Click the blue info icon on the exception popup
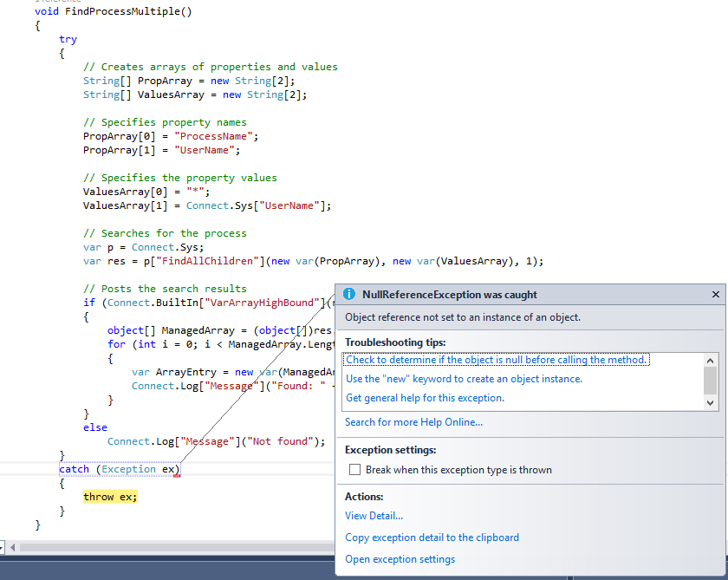728x580 pixels. (348, 294)
